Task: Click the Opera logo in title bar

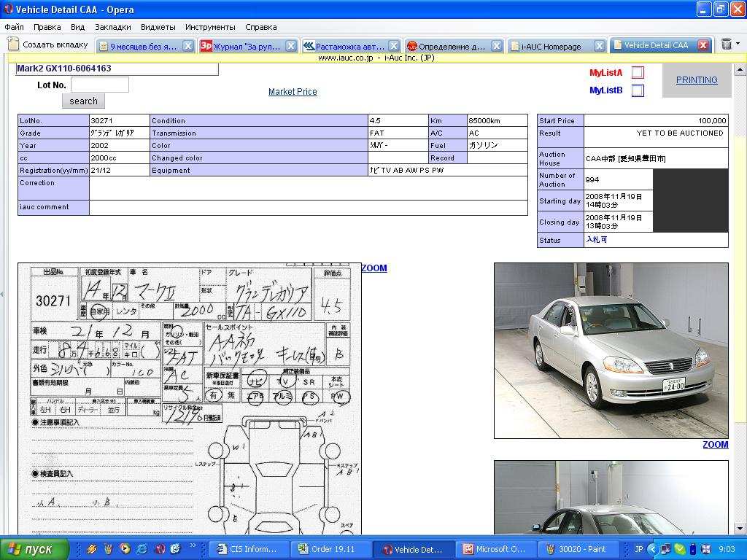Action: coord(8,9)
